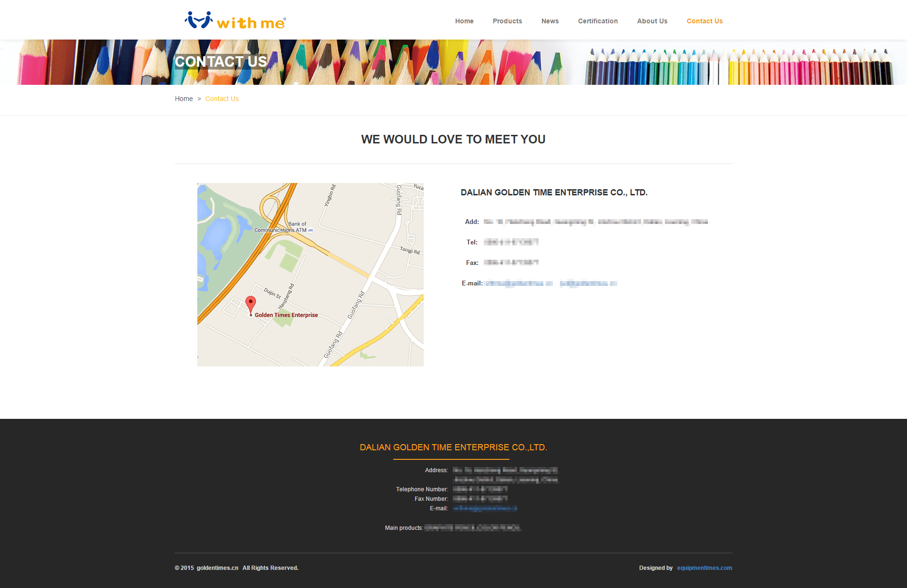Click the first email address beside E-mail

click(518, 284)
